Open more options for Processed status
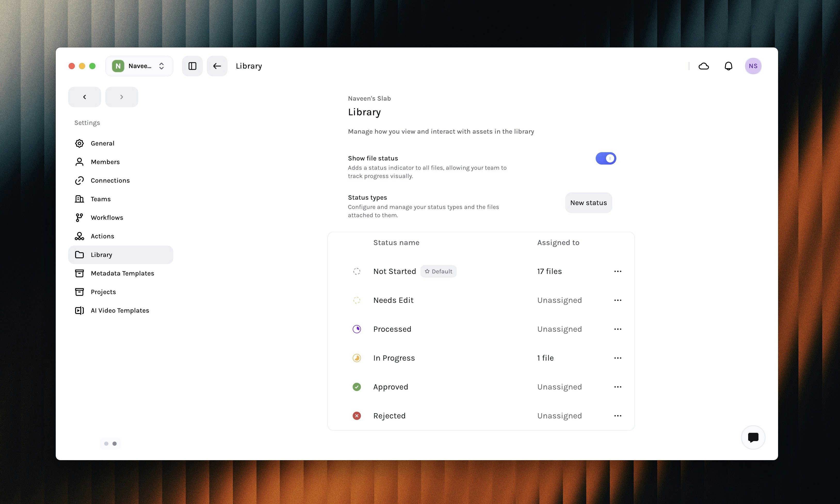 point(618,329)
